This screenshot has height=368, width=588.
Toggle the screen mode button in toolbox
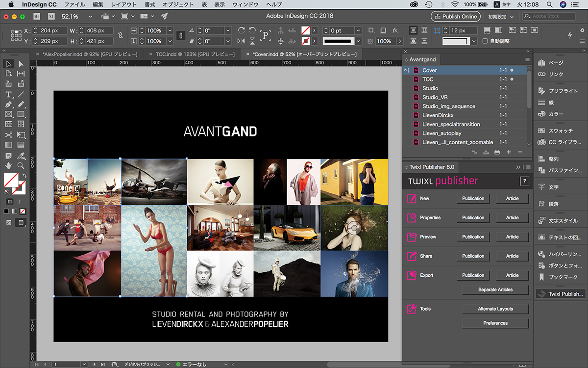(21, 222)
